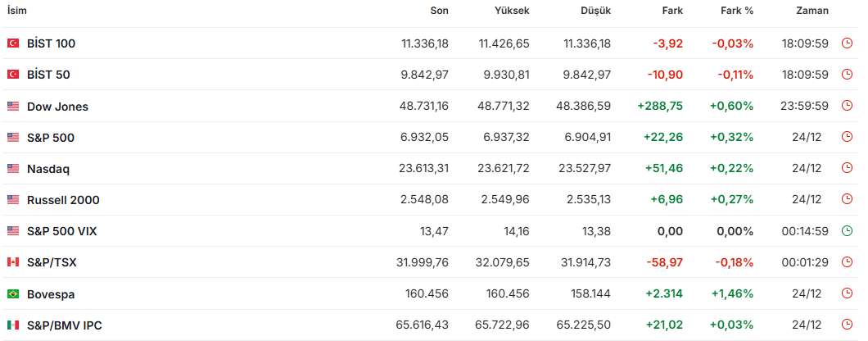Sort by the Yüksek column header
This screenshot has height=341, width=868.
pyautogui.click(x=512, y=11)
